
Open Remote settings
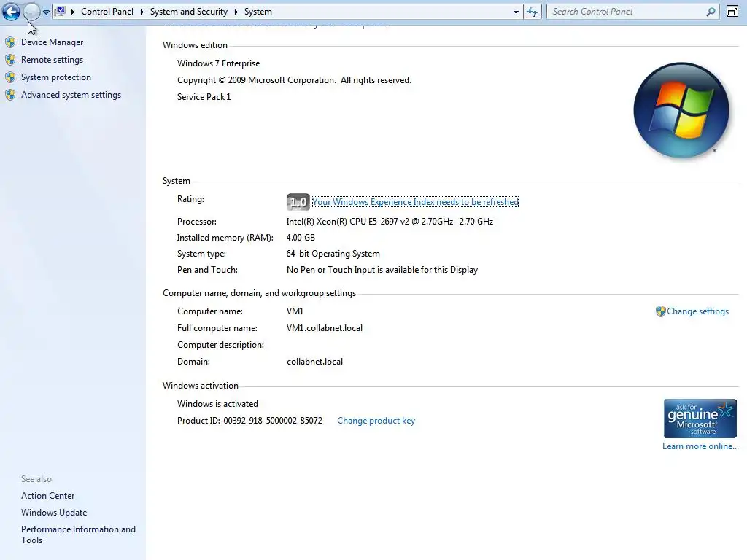point(52,60)
